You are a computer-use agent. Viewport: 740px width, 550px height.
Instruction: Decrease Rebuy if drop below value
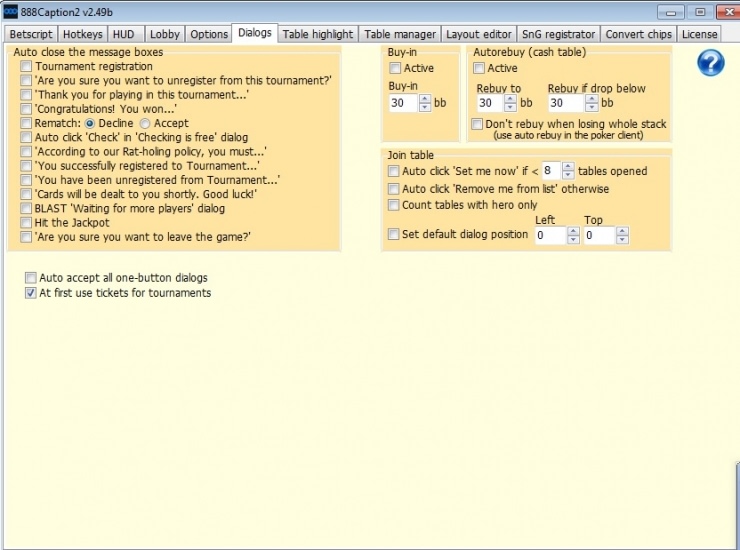point(592,108)
